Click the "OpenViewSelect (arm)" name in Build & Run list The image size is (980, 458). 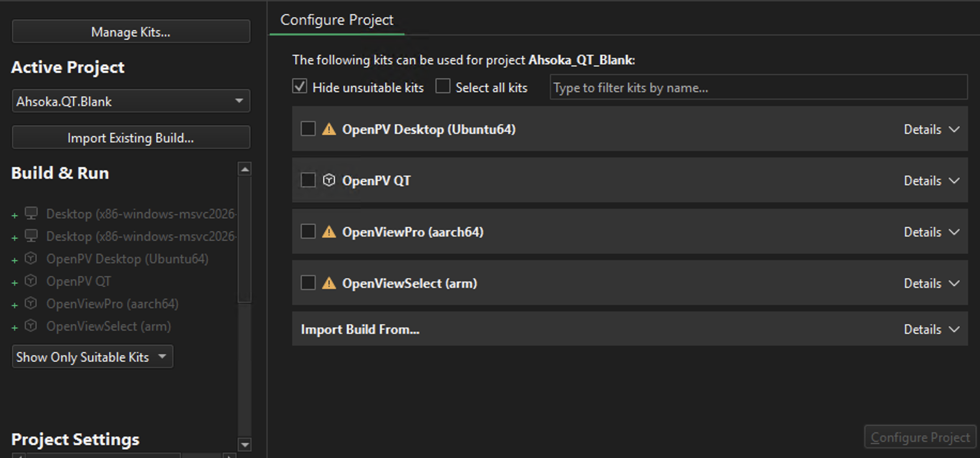(109, 326)
